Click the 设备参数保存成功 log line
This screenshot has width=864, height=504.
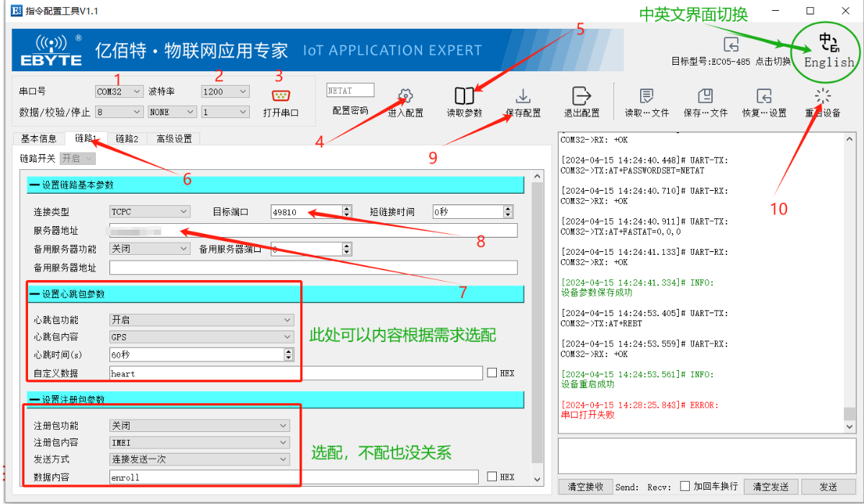click(596, 292)
